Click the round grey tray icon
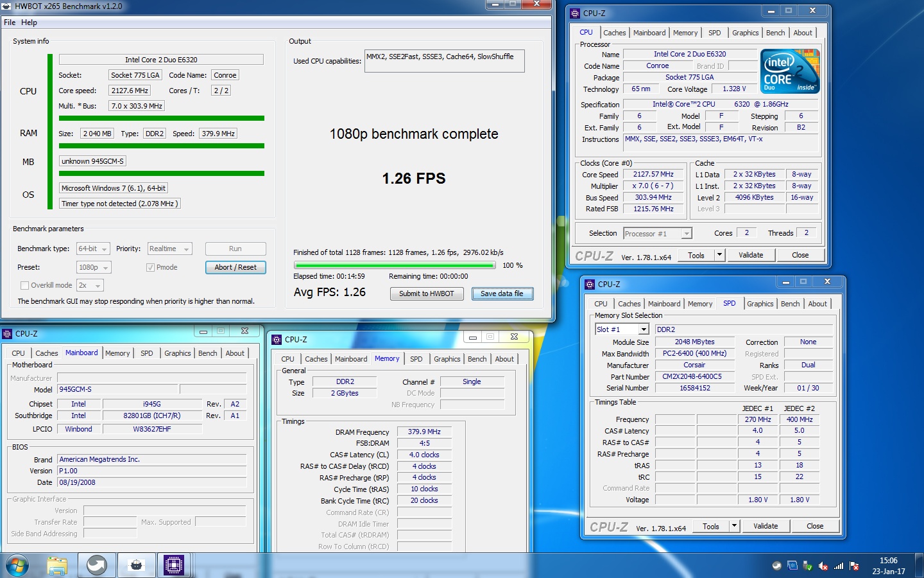Image resolution: width=924 pixels, height=578 pixels. click(777, 566)
